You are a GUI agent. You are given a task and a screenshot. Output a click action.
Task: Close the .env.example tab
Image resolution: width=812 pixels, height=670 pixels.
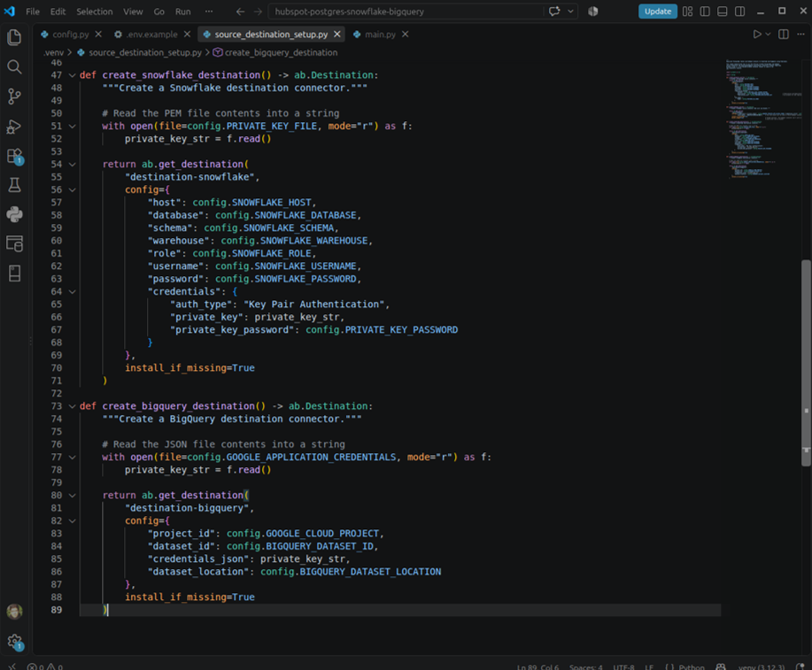[x=187, y=35]
